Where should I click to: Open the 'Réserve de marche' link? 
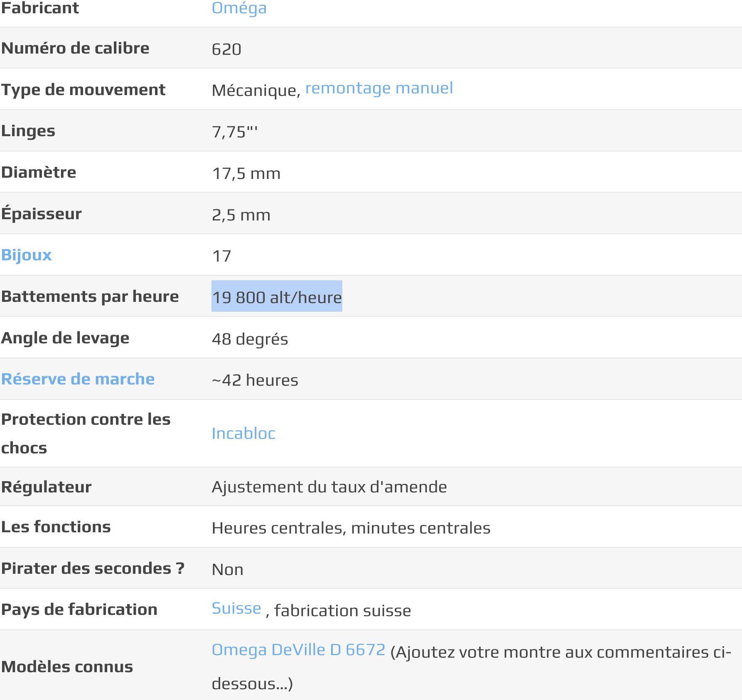(78, 379)
